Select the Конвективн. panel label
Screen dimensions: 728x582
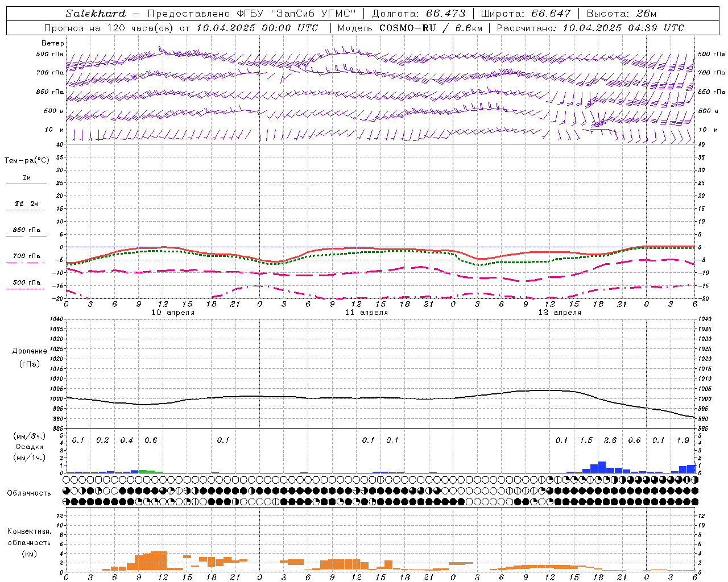point(30,531)
